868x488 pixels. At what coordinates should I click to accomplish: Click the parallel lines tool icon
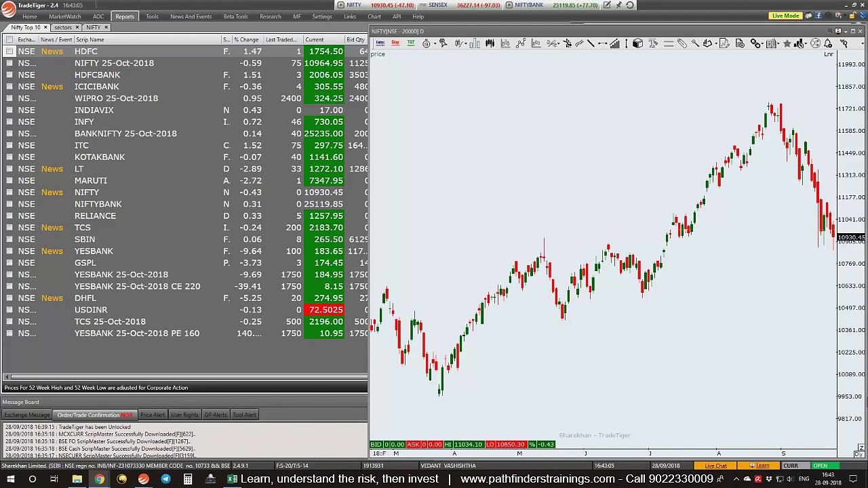tap(668, 43)
